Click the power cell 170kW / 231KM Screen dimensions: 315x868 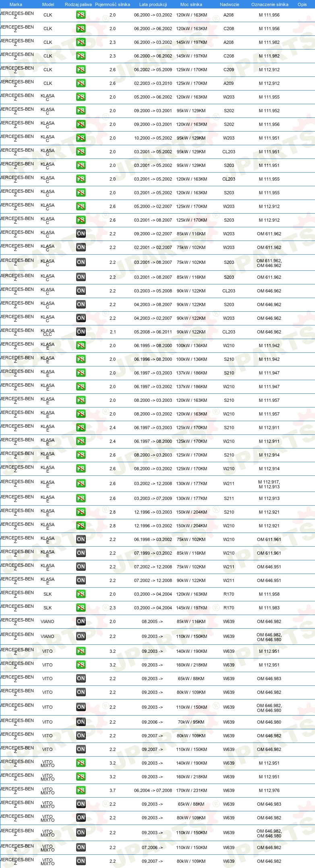click(x=192, y=790)
